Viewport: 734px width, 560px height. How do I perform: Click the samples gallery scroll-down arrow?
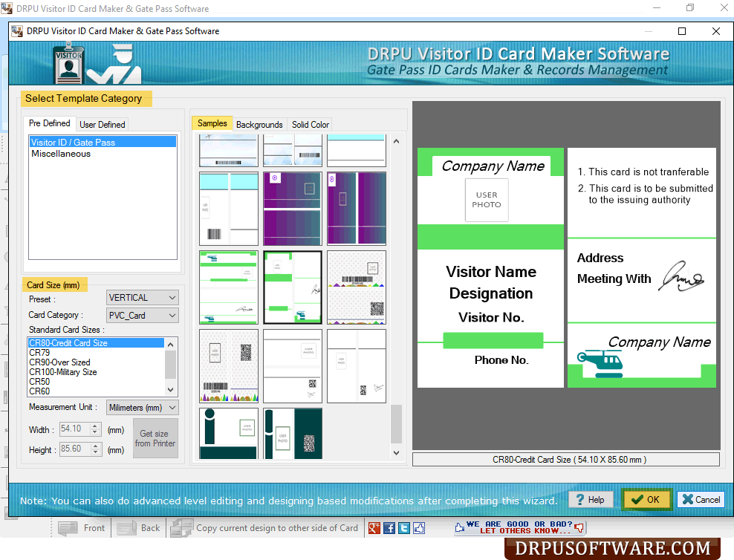[397, 452]
